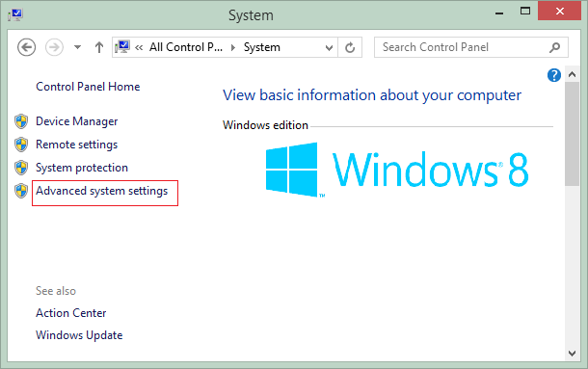The height and width of the screenshot is (369, 588).
Task: Open Device Manager link
Action: tap(76, 121)
